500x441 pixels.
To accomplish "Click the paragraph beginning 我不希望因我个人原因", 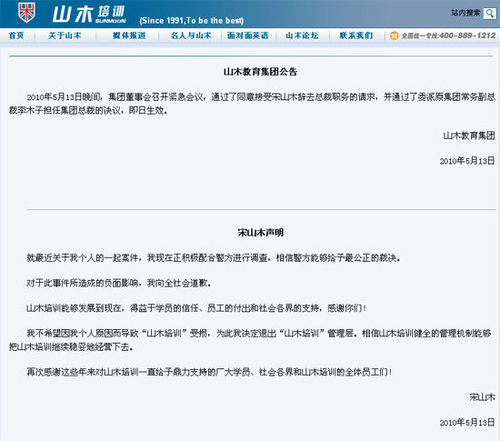I will coord(250,340).
